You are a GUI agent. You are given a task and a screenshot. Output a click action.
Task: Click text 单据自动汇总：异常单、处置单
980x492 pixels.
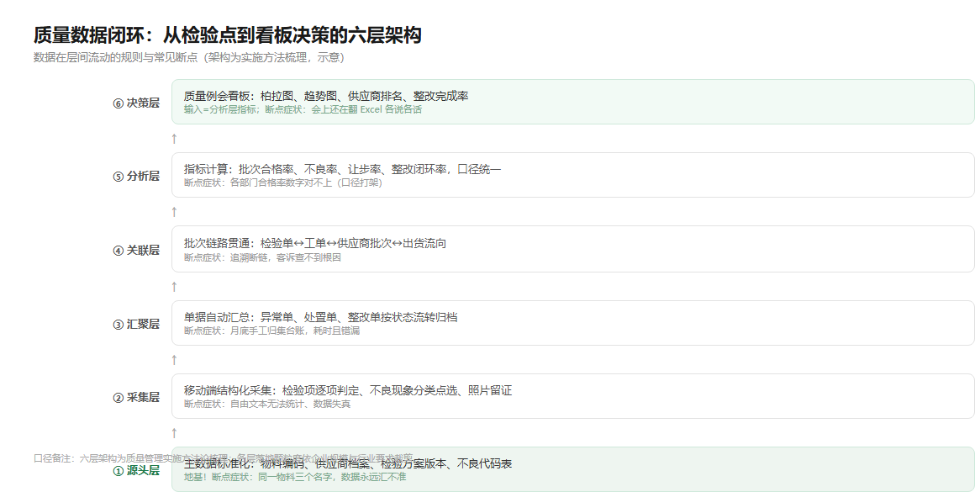(x=320, y=317)
